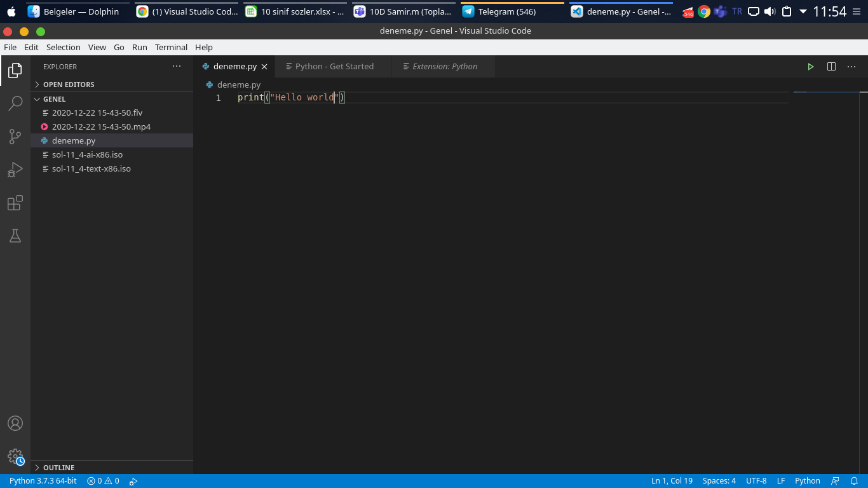Open the Edit menu

click(31, 47)
